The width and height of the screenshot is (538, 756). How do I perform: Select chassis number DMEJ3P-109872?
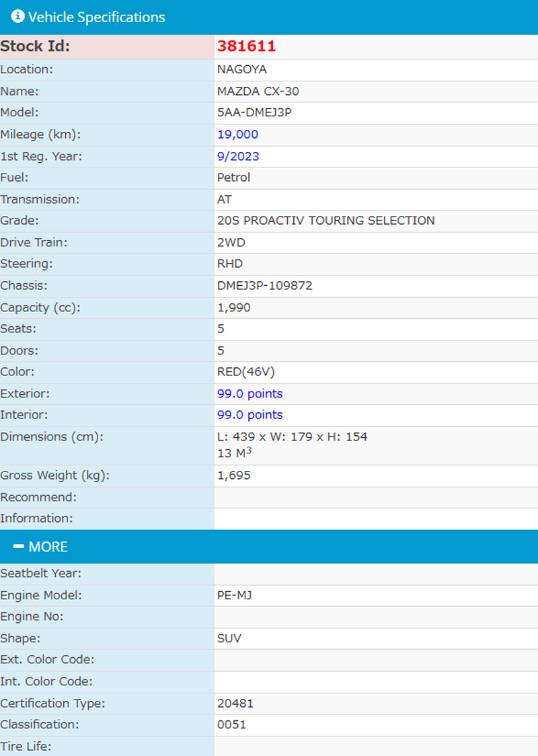[265, 285]
